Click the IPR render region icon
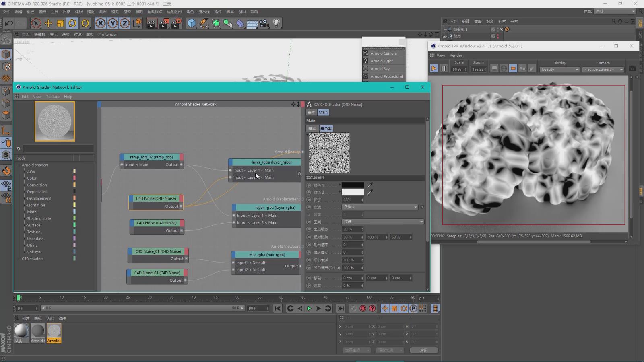644x362 pixels. tap(513, 69)
